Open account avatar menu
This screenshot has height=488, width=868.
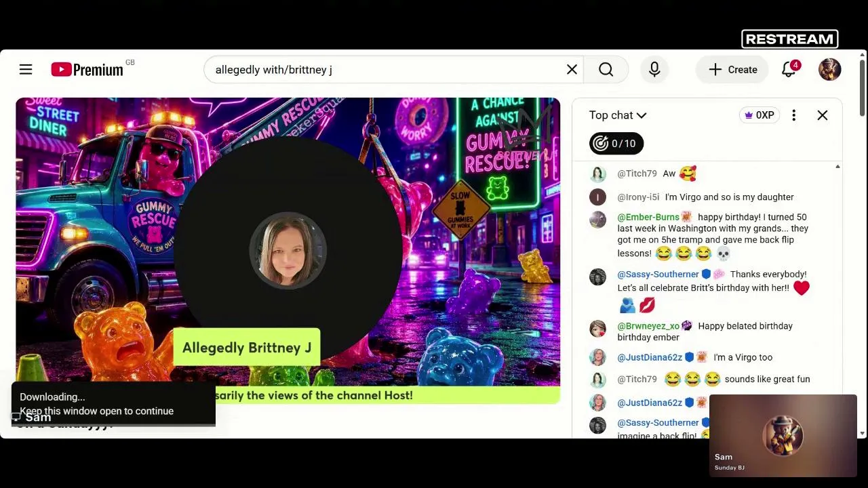[829, 69]
